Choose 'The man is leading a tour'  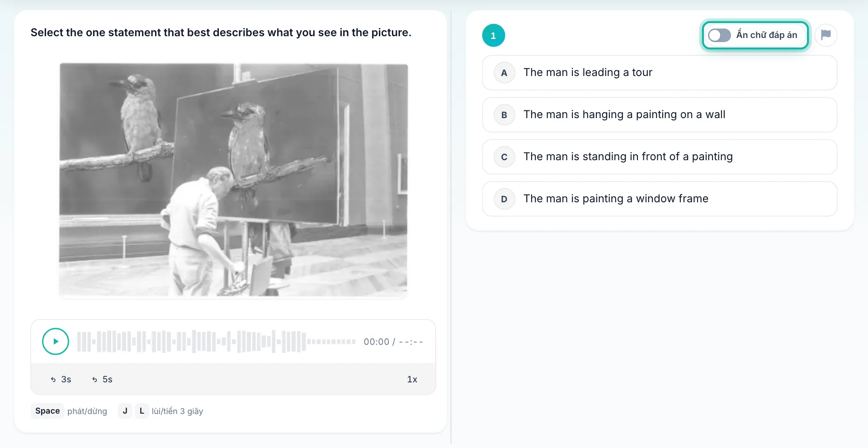[660, 73]
